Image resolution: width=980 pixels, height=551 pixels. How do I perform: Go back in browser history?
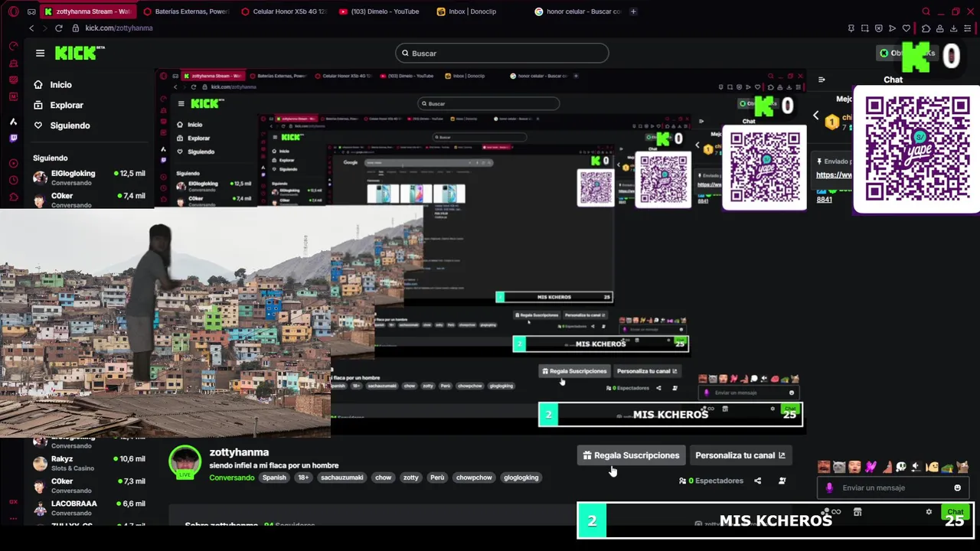pyautogui.click(x=31, y=28)
